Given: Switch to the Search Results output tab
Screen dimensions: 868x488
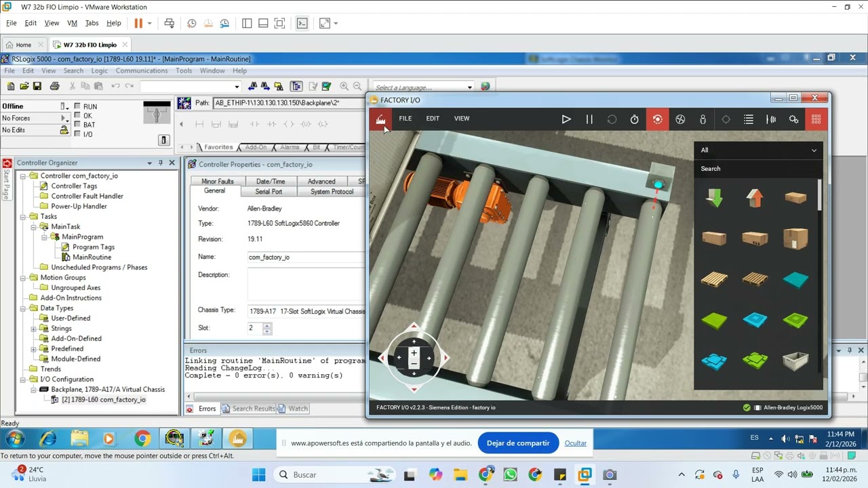Looking at the screenshot, I should click(x=248, y=409).
